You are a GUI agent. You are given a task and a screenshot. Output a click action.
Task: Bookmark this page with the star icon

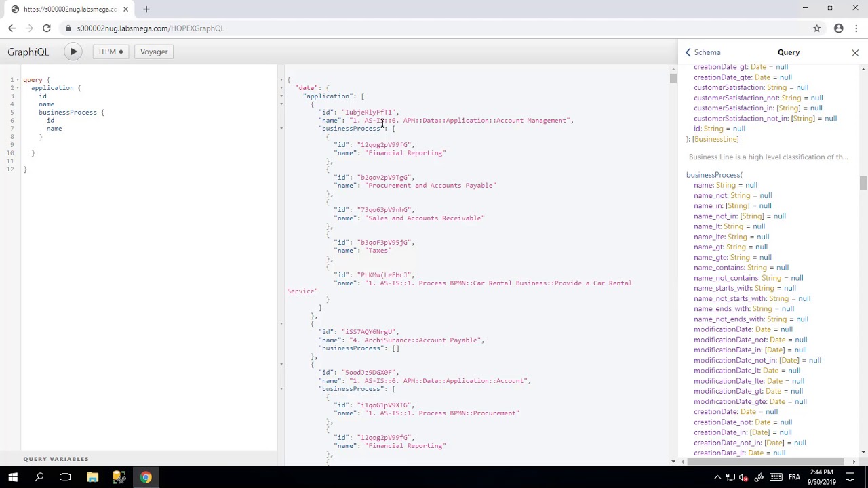[817, 28]
